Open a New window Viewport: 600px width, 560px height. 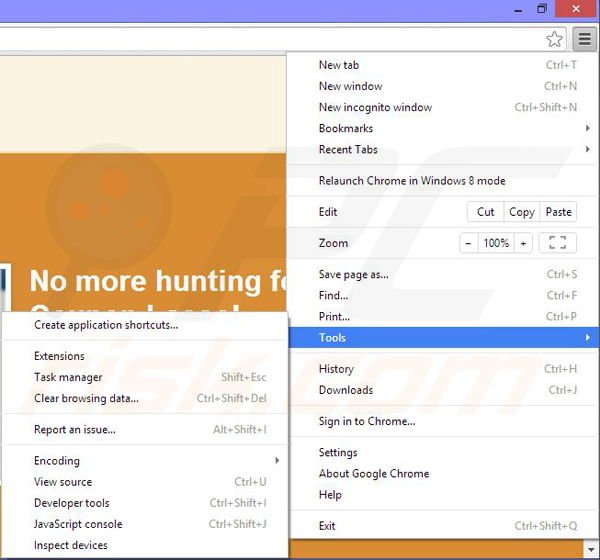(442, 86)
